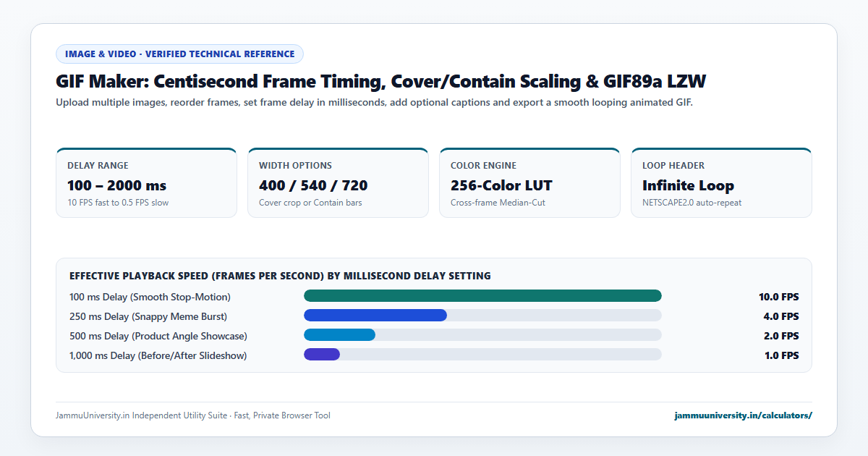
Task: Click the '1.0 FPS' value
Action: click(780, 355)
